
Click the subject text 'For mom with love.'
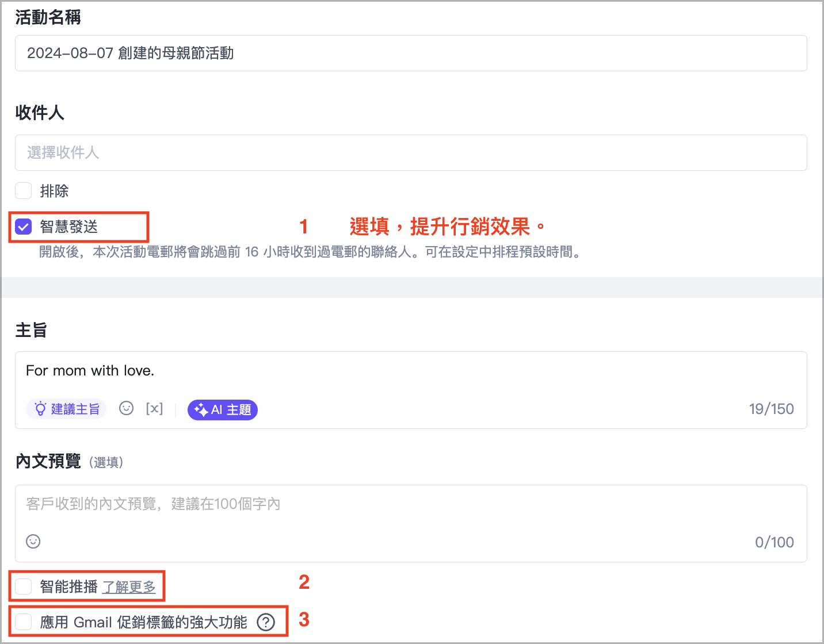(x=90, y=371)
